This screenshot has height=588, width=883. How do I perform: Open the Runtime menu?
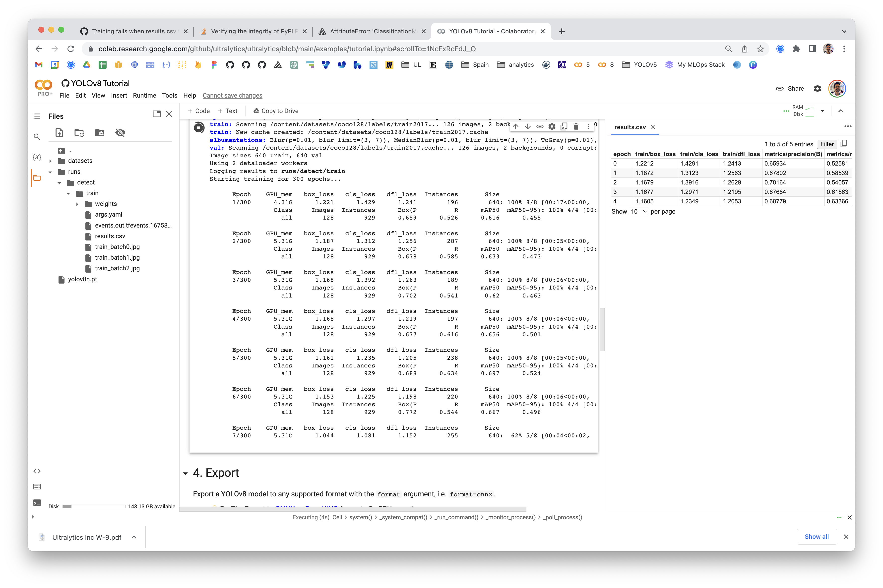click(x=144, y=95)
